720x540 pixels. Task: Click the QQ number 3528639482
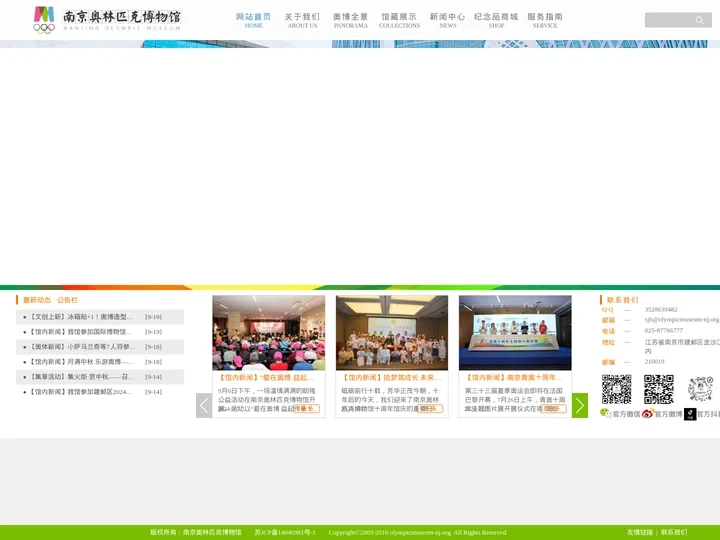coord(661,309)
